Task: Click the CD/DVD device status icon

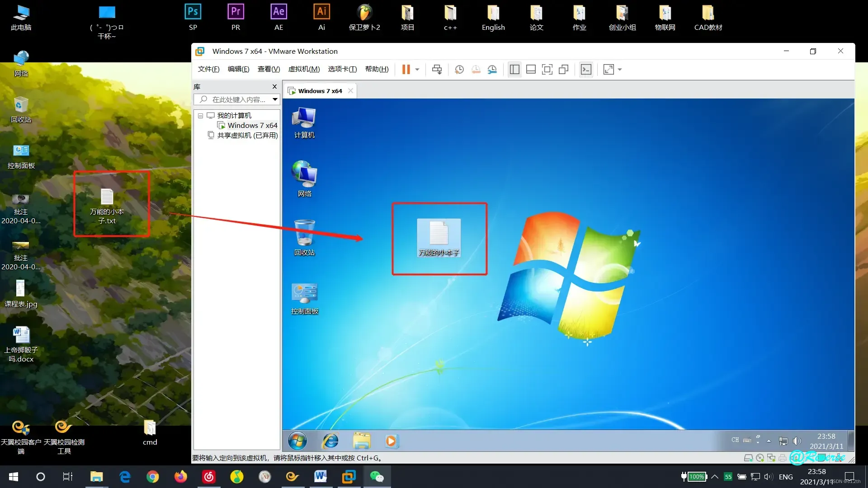Action: point(760,458)
